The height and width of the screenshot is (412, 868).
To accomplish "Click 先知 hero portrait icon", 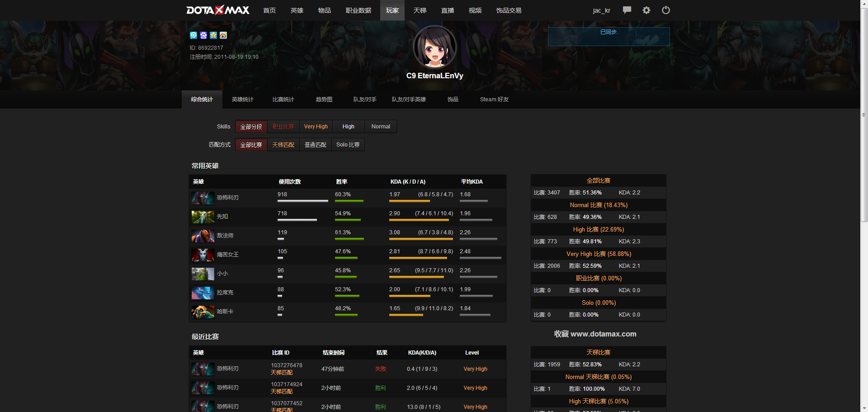I will coord(203,217).
